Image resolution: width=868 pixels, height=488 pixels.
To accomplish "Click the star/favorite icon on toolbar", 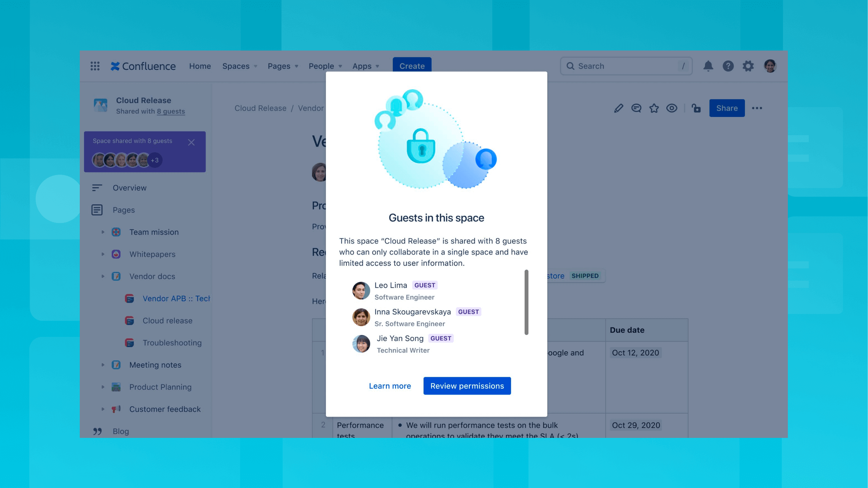I will (655, 108).
